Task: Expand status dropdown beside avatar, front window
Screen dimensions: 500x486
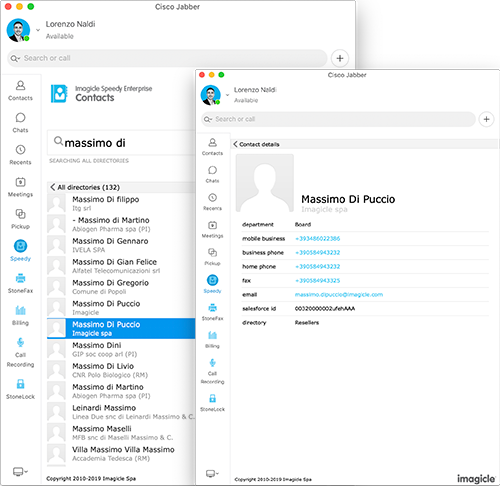Action: click(x=227, y=95)
